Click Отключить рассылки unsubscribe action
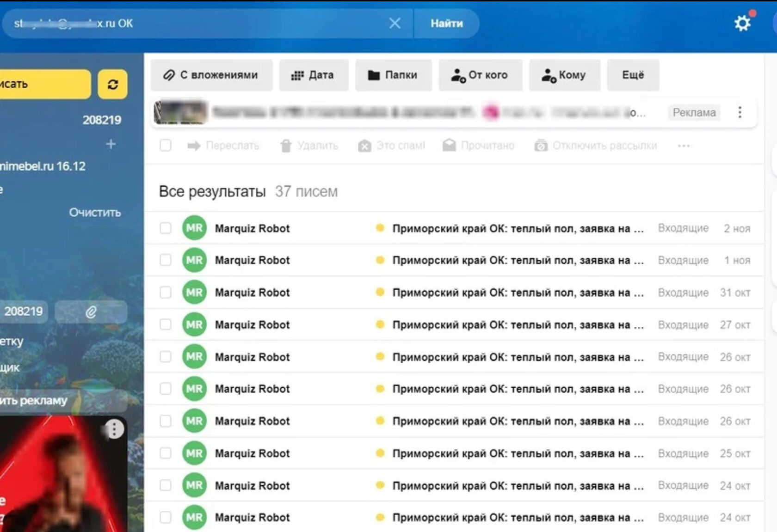 point(595,146)
